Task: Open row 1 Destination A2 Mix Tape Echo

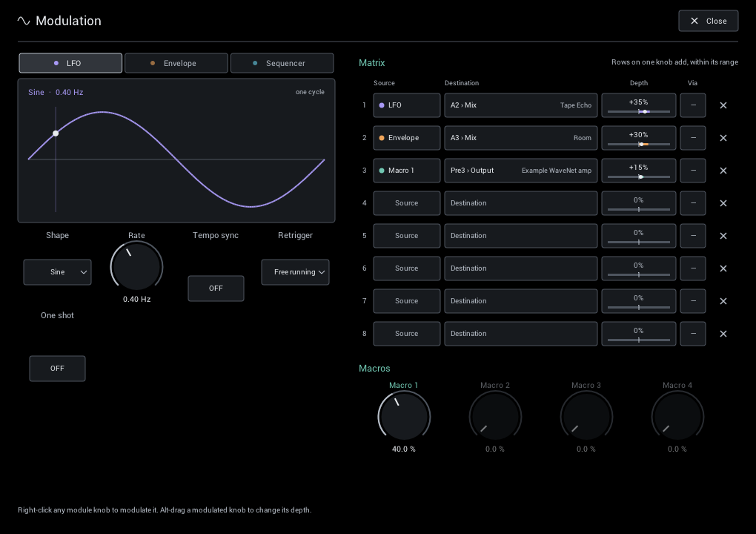Action: tap(521, 105)
